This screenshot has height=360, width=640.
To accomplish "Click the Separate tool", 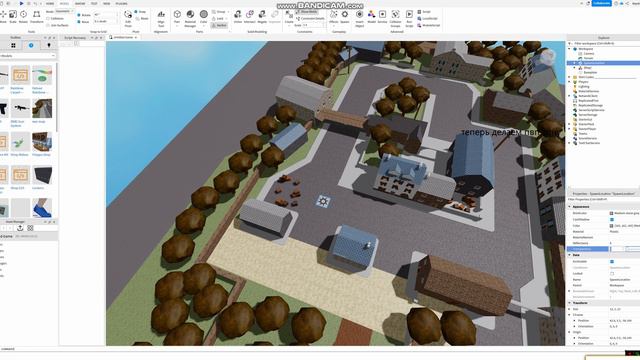I will (275, 17).
